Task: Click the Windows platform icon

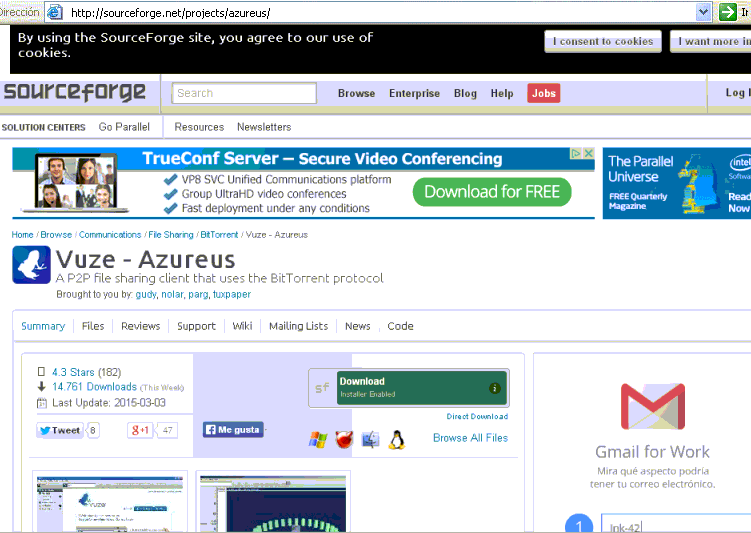Action: (318, 439)
